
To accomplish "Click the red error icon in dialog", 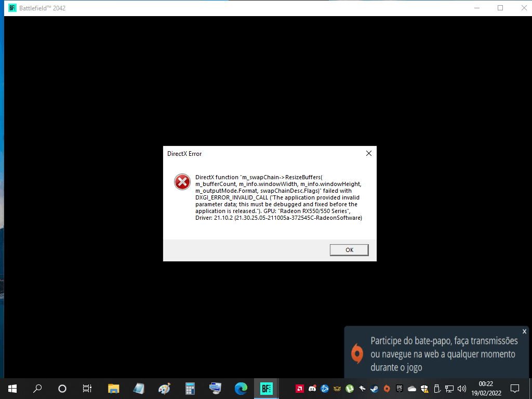I will point(182,182).
